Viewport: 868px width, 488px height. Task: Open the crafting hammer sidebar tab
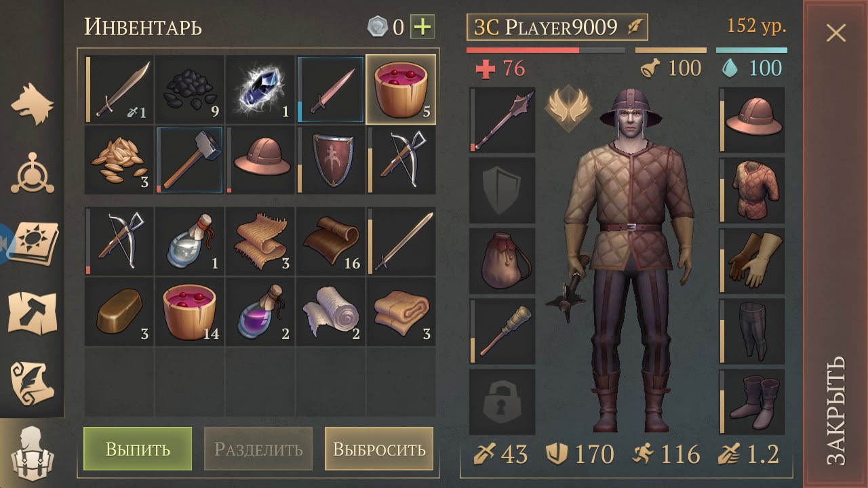point(31,312)
